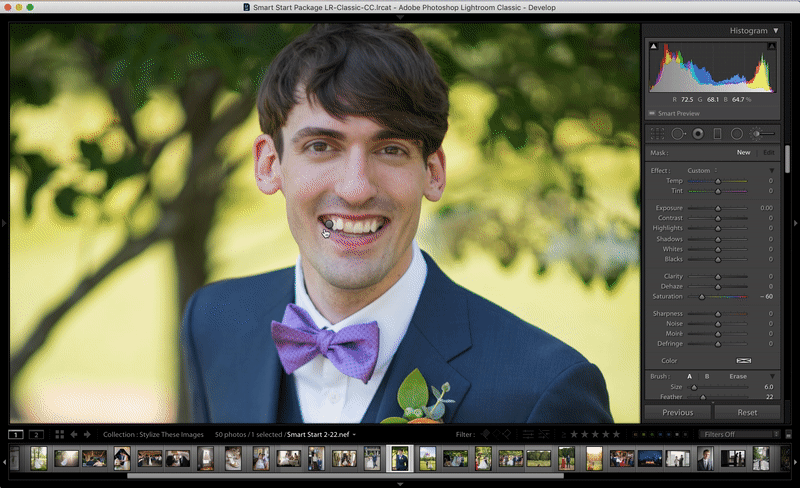
Task: Click the Shadows slider handle
Action: [718, 239]
